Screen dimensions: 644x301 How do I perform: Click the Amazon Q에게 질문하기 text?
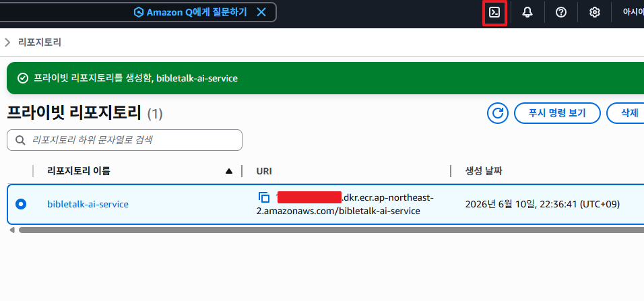point(197,12)
